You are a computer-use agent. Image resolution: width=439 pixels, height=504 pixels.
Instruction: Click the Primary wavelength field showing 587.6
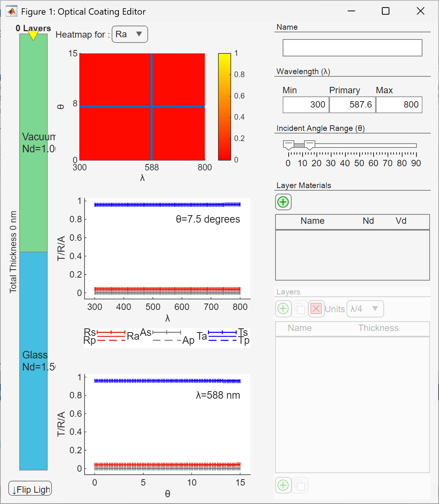(x=353, y=105)
